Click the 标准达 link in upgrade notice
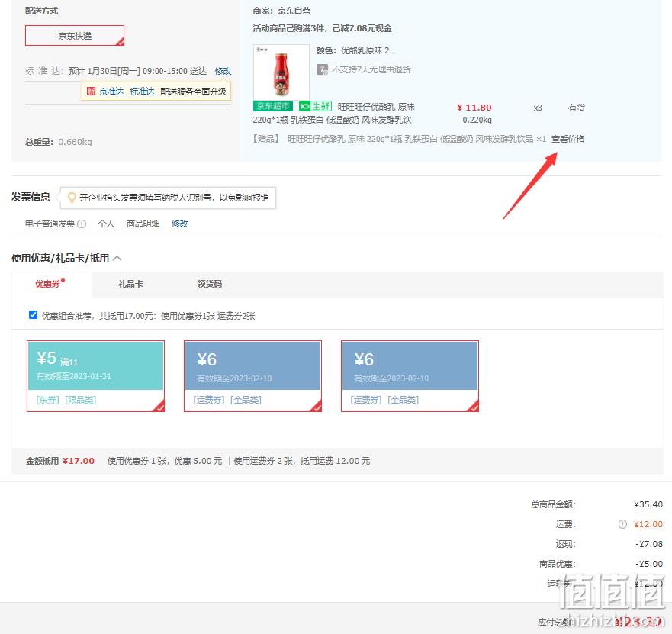Viewport: 672px width, 634px height. coord(142,92)
